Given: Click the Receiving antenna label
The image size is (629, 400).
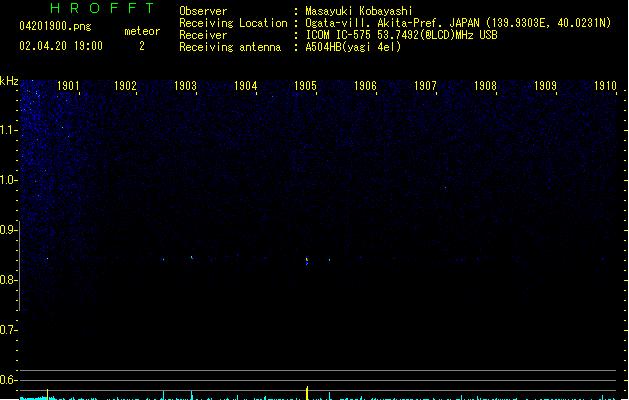Looking at the screenshot, I should tap(230, 47).
